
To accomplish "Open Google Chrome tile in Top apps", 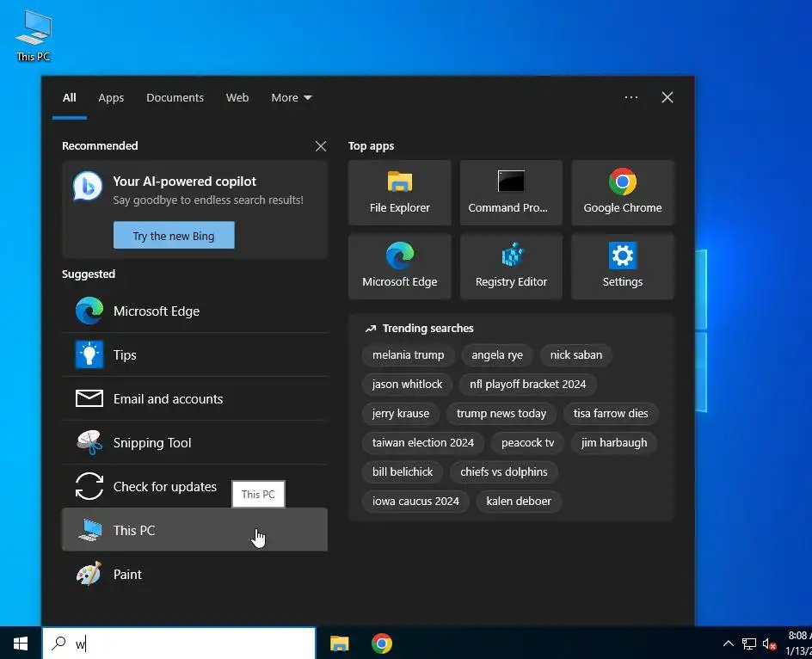I will coord(623,193).
